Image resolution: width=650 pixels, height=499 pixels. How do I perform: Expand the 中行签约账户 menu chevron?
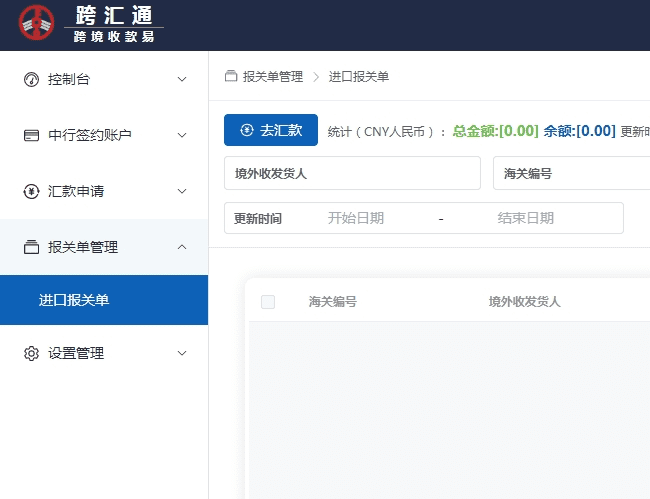pyautogui.click(x=182, y=135)
